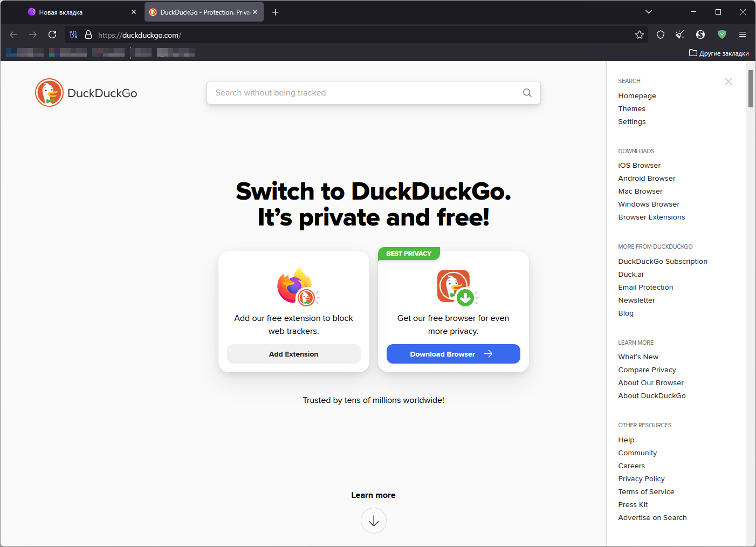
Task: Open Settings in the side menu
Action: point(631,121)
